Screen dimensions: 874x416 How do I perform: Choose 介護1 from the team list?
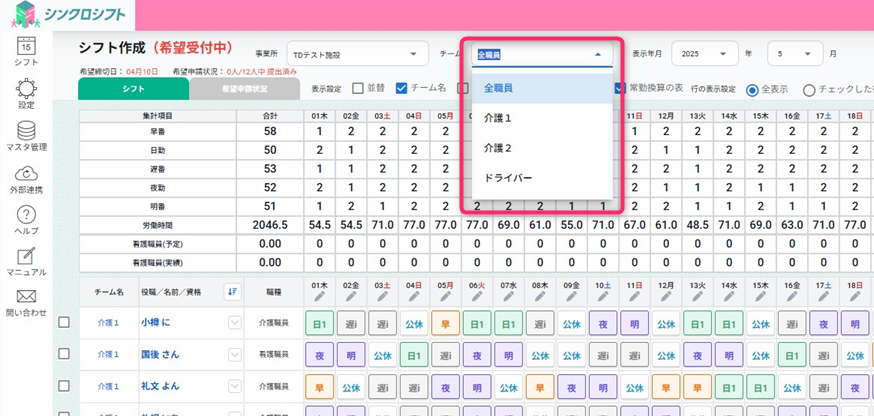pos(542,118)
